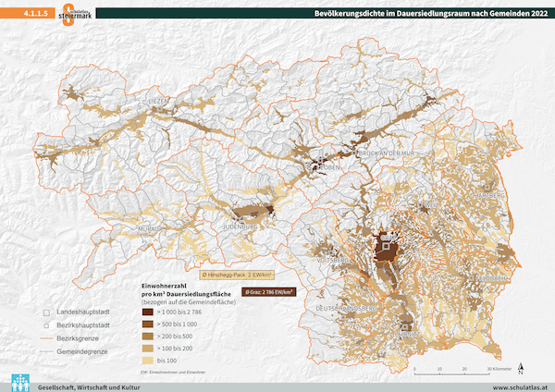The width and height of the screenshot is (555, 392).
Task: Click legend text Landeshauptstadt
Action: point(83,312)
